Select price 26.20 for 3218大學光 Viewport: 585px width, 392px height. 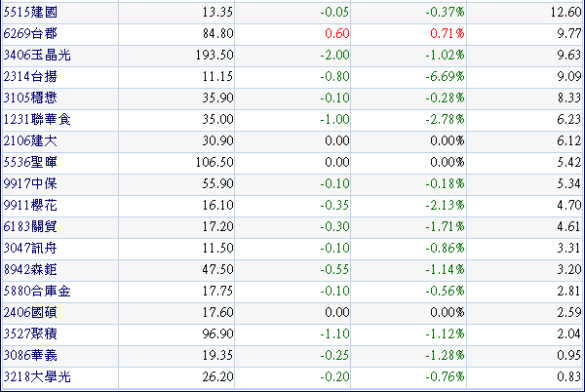pyautogui.click(x=217, y=377)
